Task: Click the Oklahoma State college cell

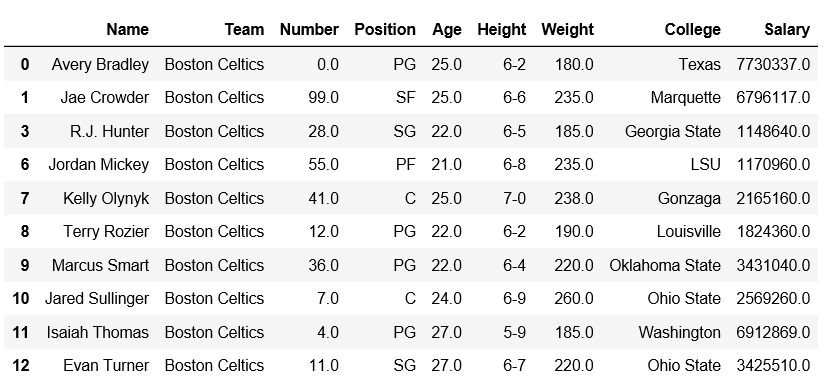Action: coord(665,265)
